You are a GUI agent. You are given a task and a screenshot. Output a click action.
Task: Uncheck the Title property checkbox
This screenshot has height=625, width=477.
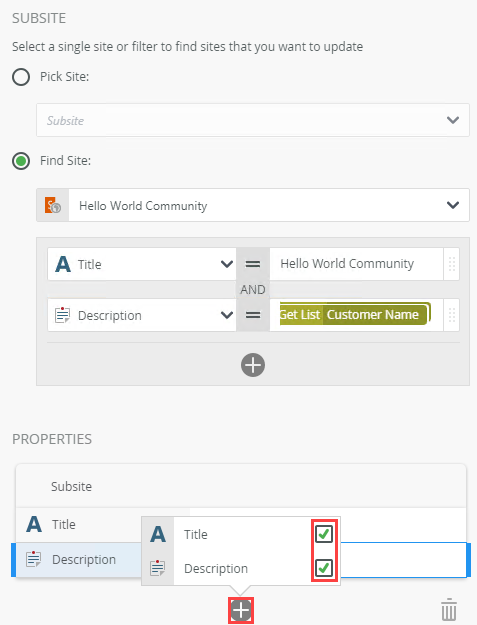click(x=324, y=534)
